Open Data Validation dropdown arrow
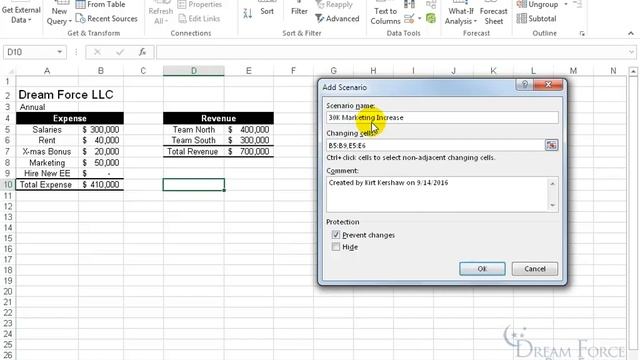 pos(419,19)
